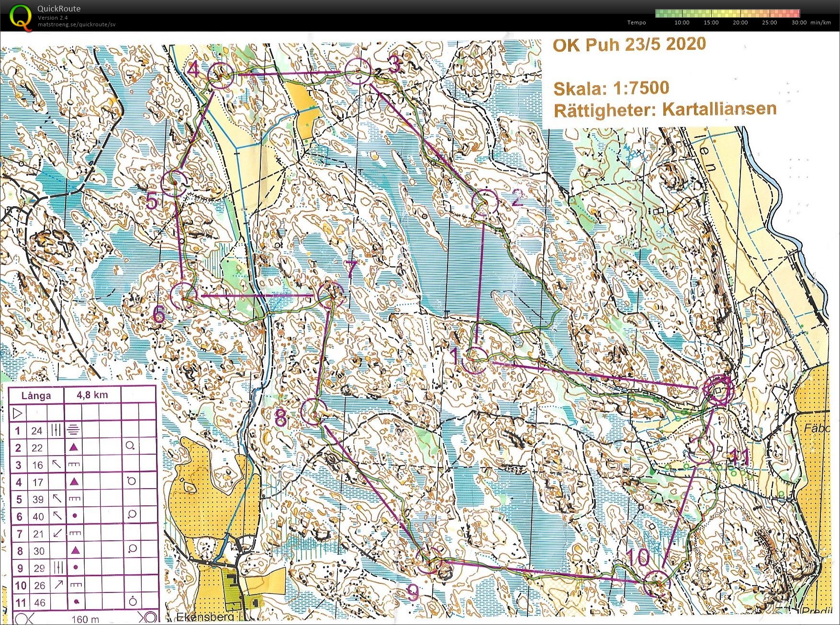Click the 4,8 km course length cell
Viewport: 840px width, 625px height.
[92, 395]
